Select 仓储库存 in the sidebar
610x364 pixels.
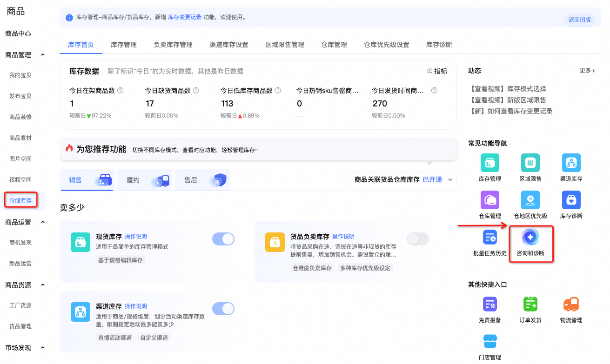click(x=20, y=201)
